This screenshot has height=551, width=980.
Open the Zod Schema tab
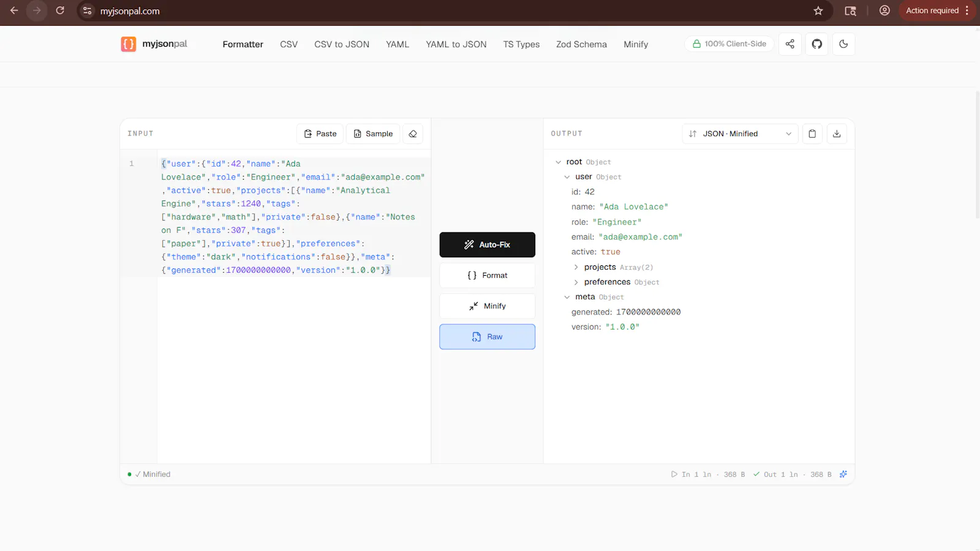[x=581, y=44]
